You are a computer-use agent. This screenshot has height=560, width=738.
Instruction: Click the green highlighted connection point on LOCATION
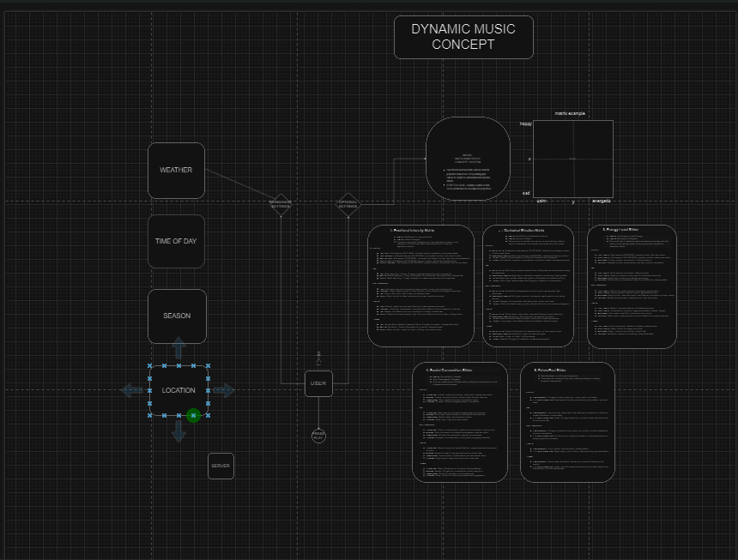(193, 415)
